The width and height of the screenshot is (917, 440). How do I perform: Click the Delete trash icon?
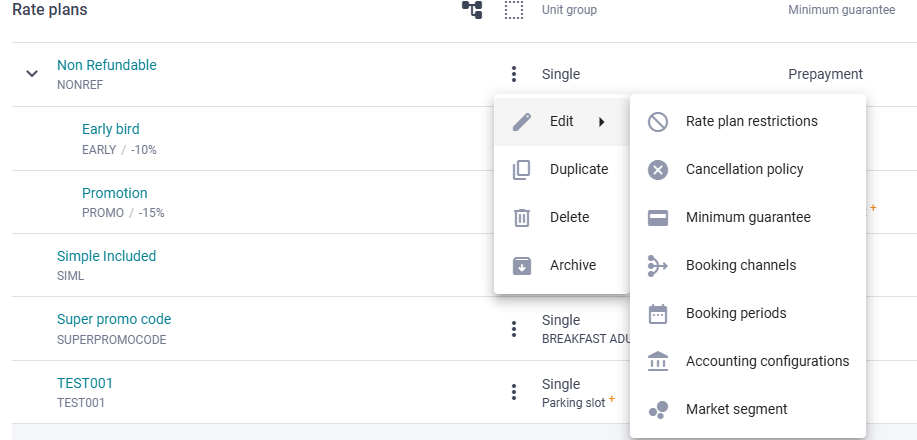pos(521,218)
